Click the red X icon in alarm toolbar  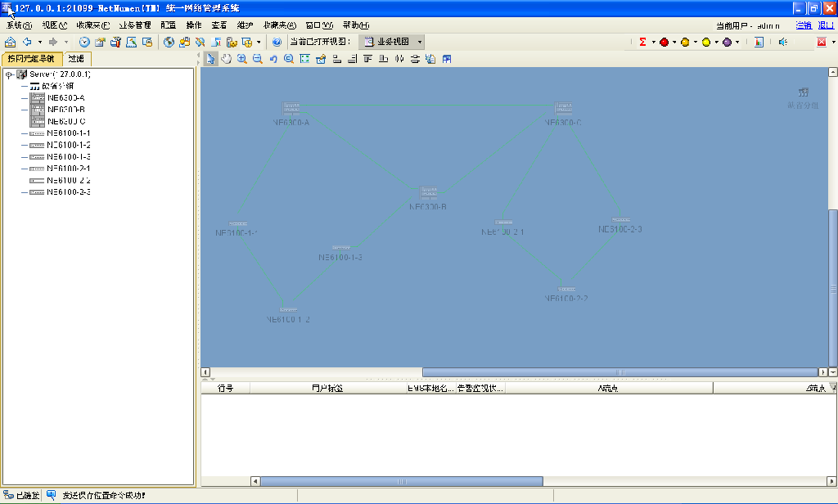[x=822, y=43]
